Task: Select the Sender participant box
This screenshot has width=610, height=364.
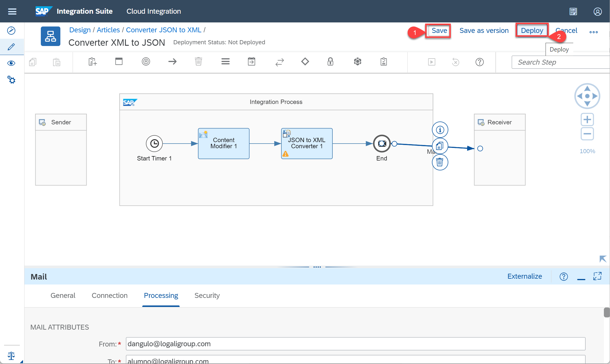Action: (61, 150)
